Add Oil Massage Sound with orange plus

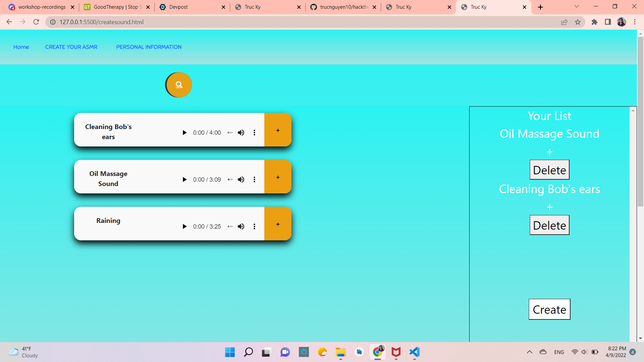point(278,177)
